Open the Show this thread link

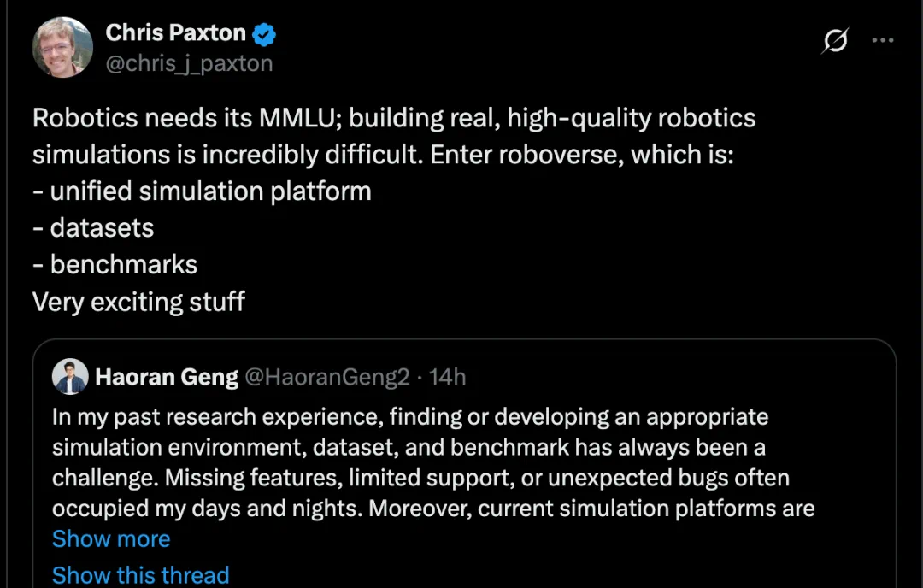(141, 575)
